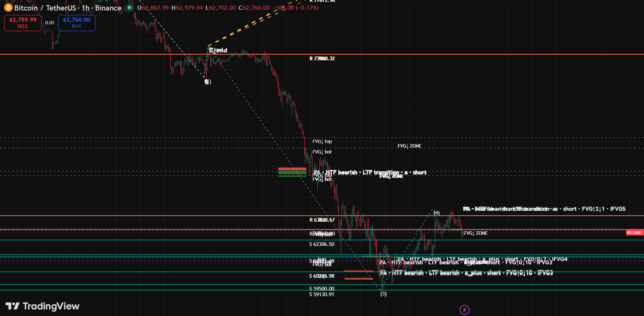Select the Binance exchange label in title

(108, 8)
